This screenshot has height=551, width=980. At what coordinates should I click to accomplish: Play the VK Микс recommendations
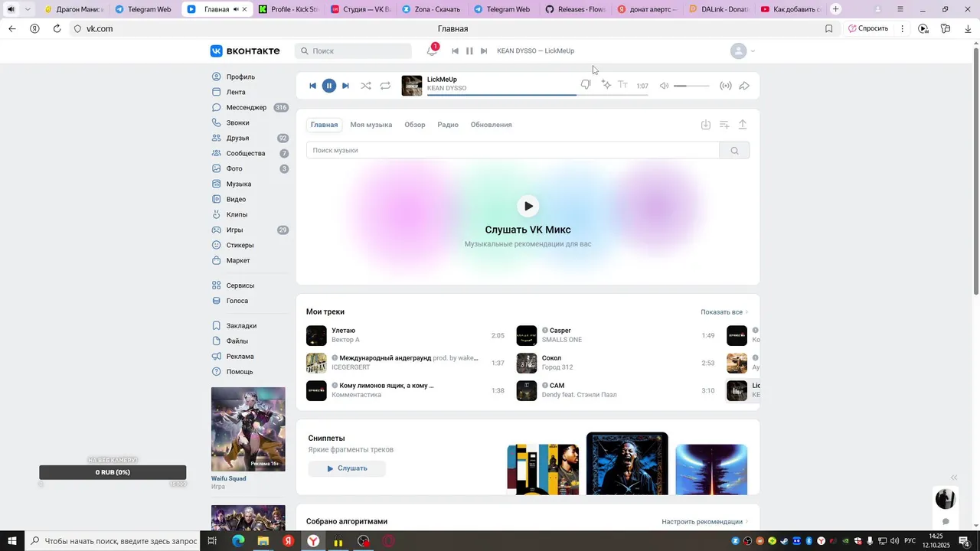coord(528,206)
